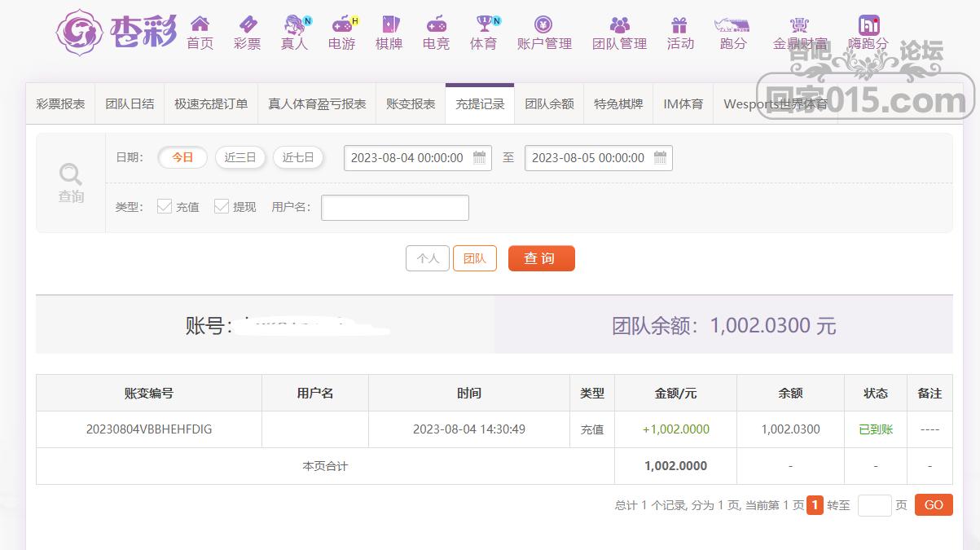Open the 彩票 lottery ticket icon
The width and height of the screenshot is (980, 550).
coord(247,24)
